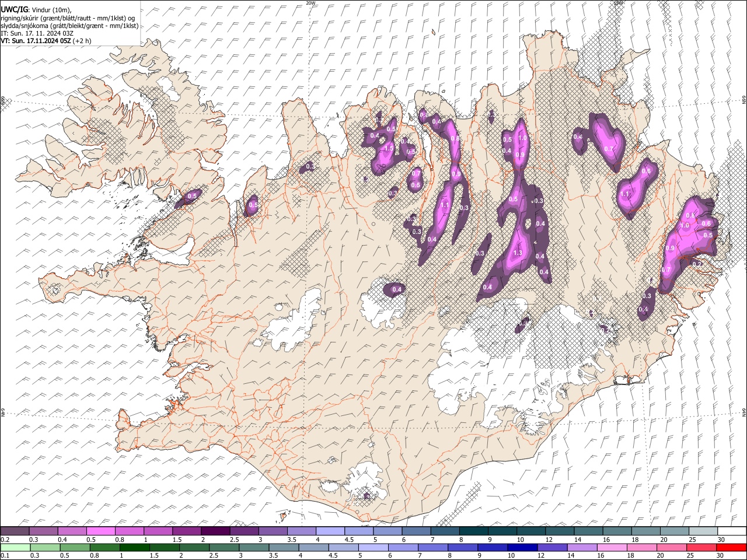Image resolution: width=747 pixels, height=560 pixels.
Task: Click the '0.1' label in rain legend
Action: (4, 555)
